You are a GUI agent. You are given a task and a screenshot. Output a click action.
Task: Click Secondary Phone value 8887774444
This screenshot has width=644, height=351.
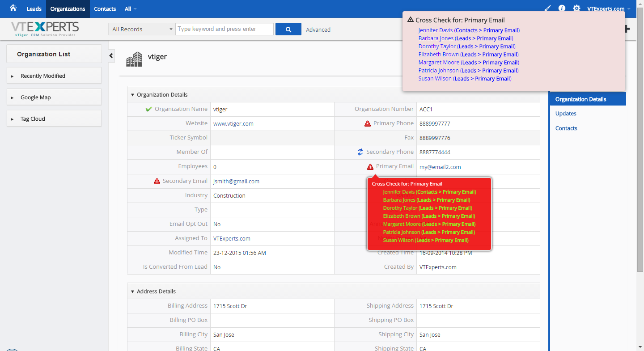(435, 152)
